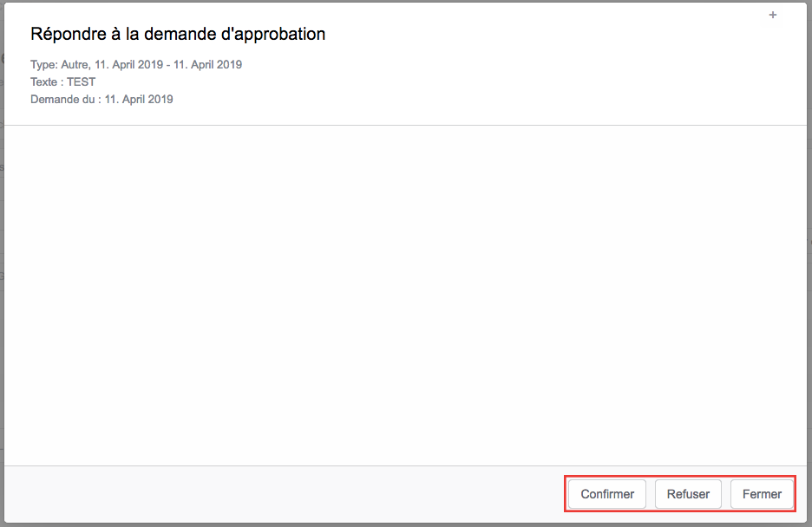Click the plus icon in dialog corner

coord(773,15)
